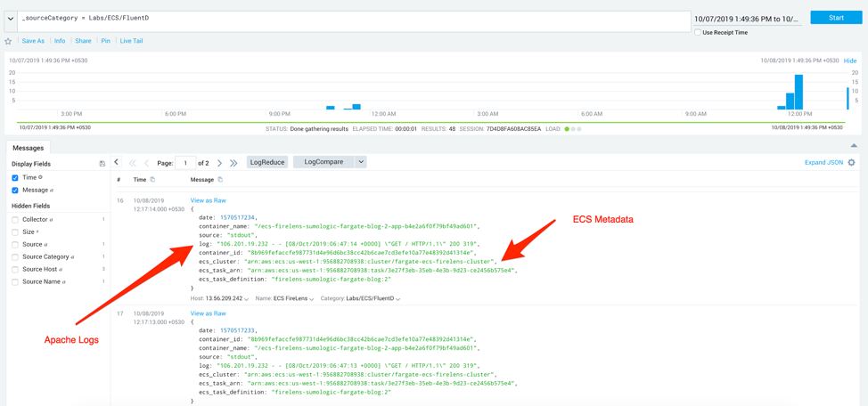This screenshot has width=868, height=406.
Task: Click the log line value in message 17
Action: coord(348,366)
